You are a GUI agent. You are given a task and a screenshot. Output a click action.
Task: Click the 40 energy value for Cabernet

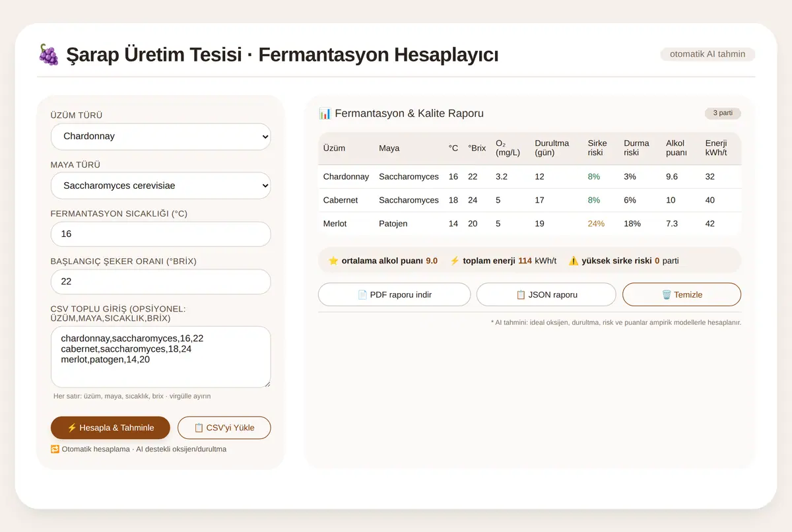(x=710, y=200)
